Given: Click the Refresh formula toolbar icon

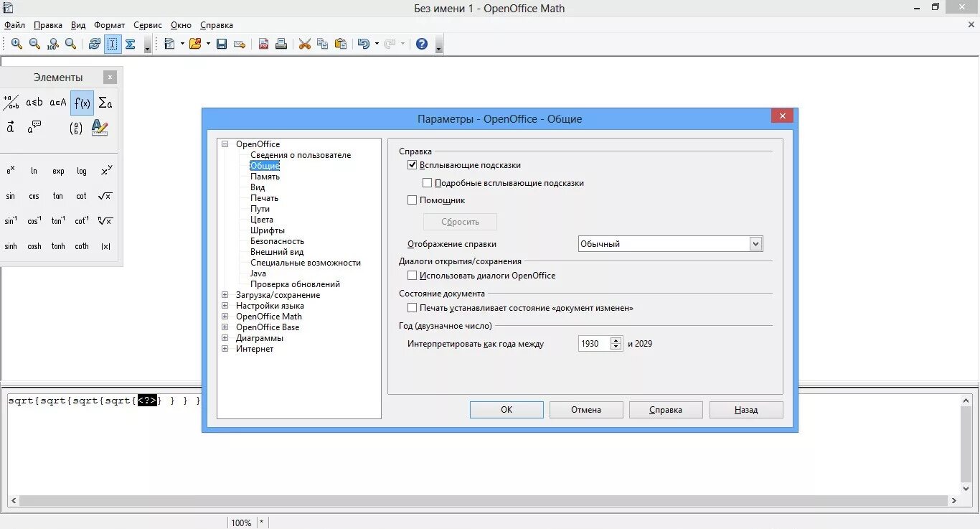Looking at the screenshot, I should tap(94, 44).
